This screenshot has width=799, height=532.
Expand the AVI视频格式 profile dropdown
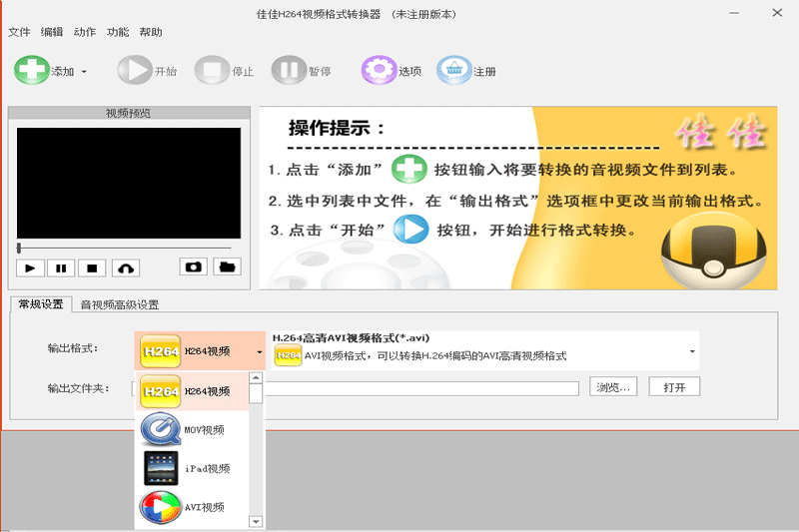tap(692, 351)
